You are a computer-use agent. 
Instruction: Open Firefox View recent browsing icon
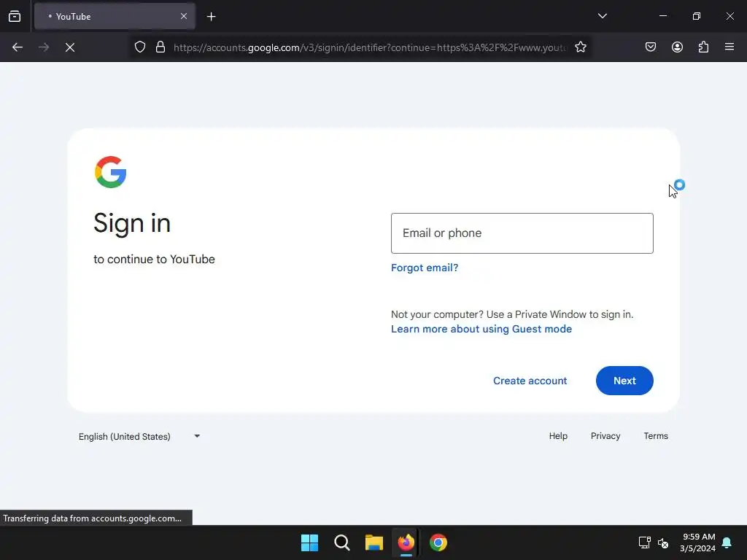click(x=15, y=16)
